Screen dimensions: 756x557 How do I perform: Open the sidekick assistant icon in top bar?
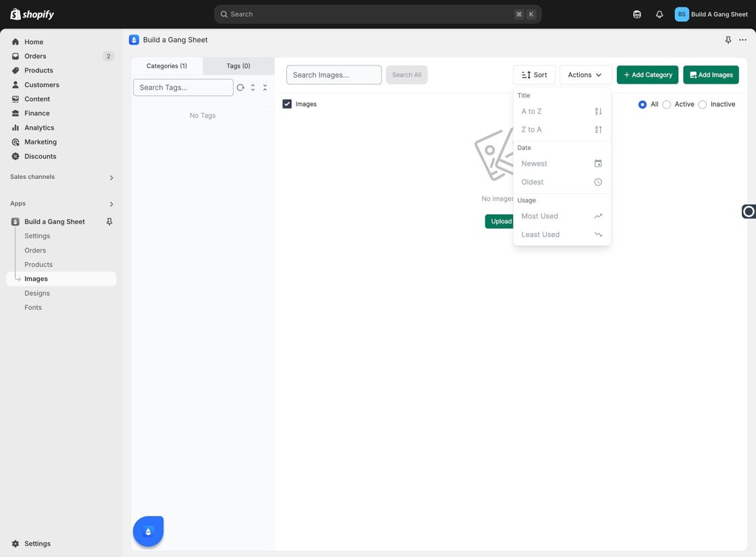(x=637, y=14)
